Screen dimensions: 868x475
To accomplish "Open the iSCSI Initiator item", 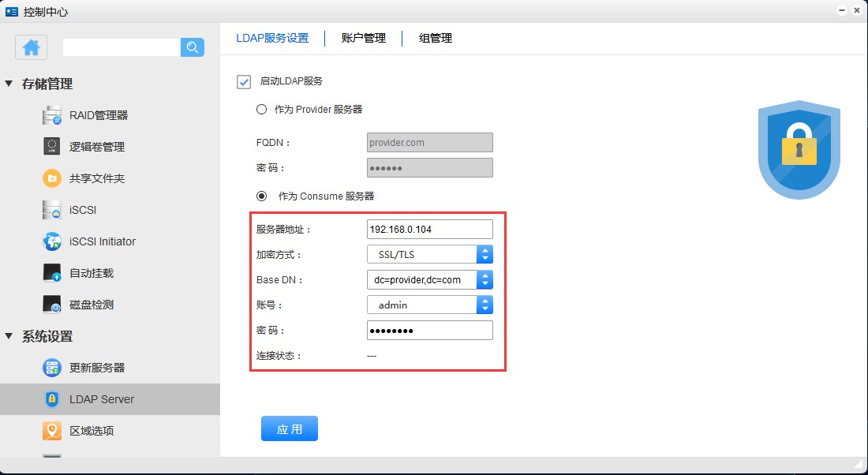I will coord(102,241).
